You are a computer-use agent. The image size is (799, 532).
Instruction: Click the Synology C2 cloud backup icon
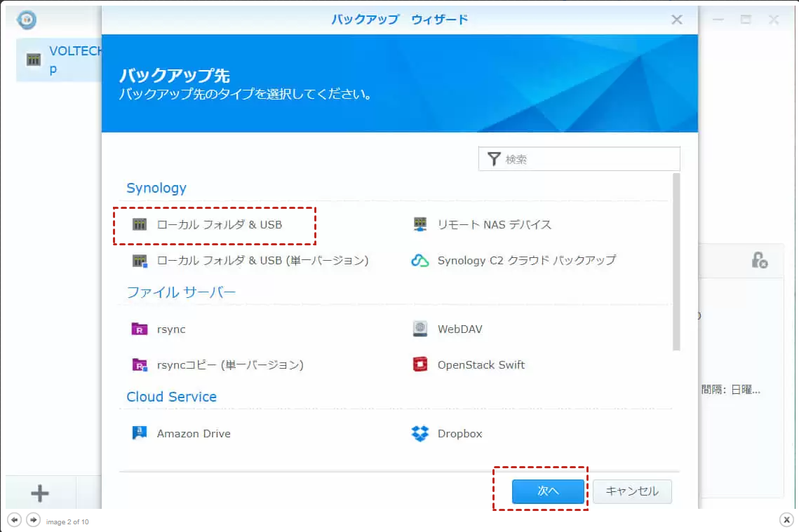(420, 261)
